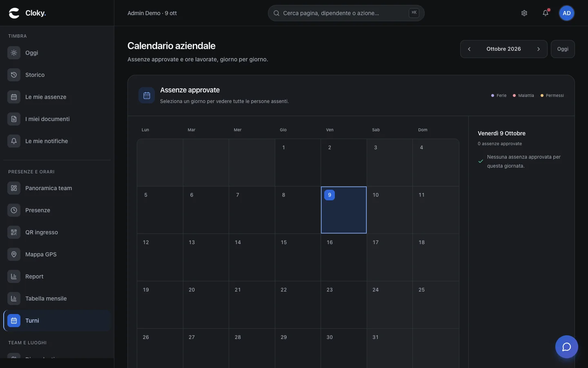Select day 23 in the calendar
This screenshot has width=588, height=368.
344,305
